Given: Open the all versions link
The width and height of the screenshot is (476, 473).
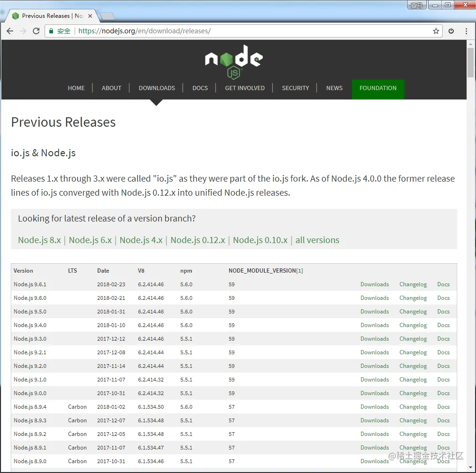Looking at the screenshot, I should tap(317, 240).
